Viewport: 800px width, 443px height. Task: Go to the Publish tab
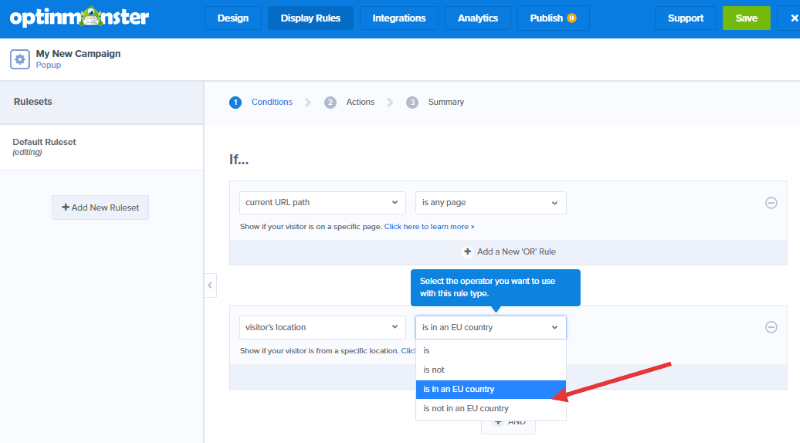coord(552,18)
